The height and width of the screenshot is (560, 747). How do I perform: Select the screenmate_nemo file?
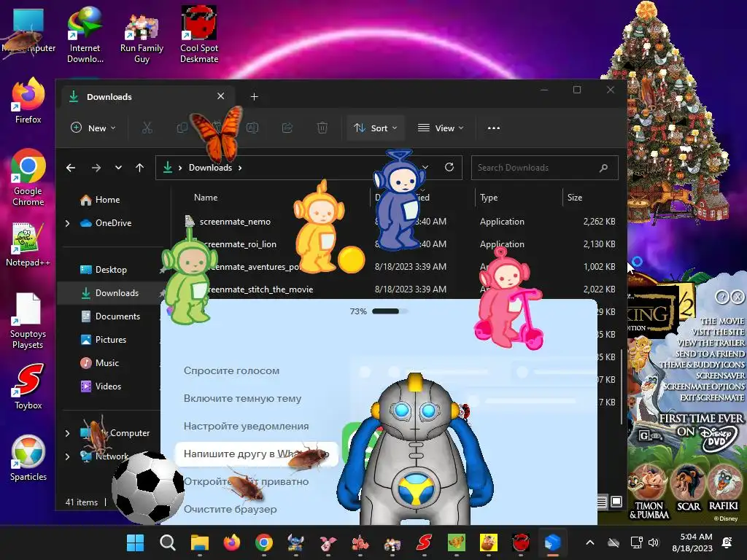pos(235,222)
